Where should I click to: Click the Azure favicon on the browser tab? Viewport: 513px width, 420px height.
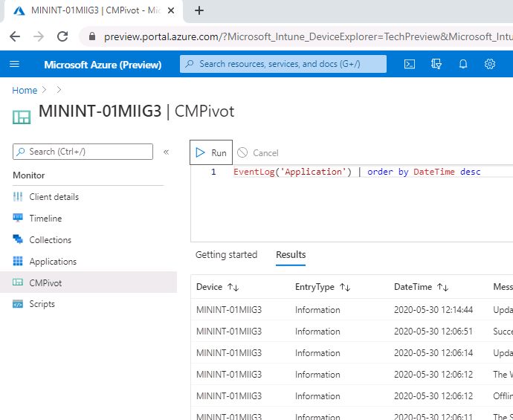[x=19, y=10]
